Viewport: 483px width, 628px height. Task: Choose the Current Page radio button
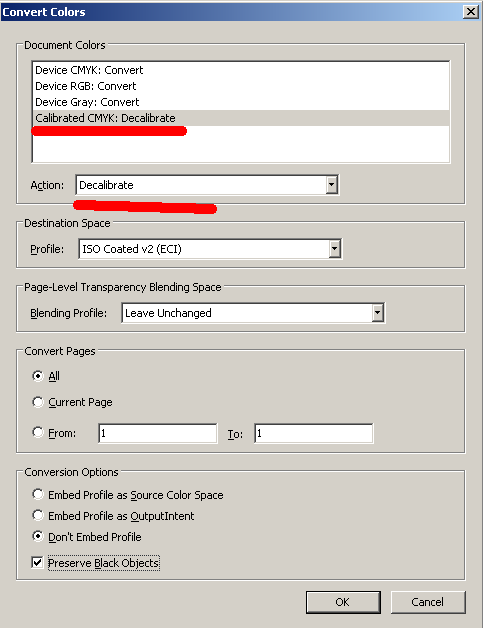(x=38, y=402)
